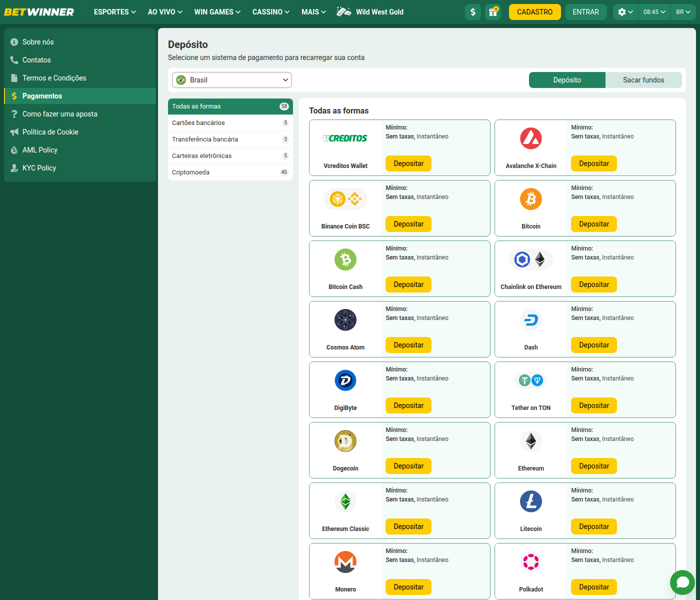Open the 08:45 time zone dropdown
700x600 pixels.
pos(654,12)
